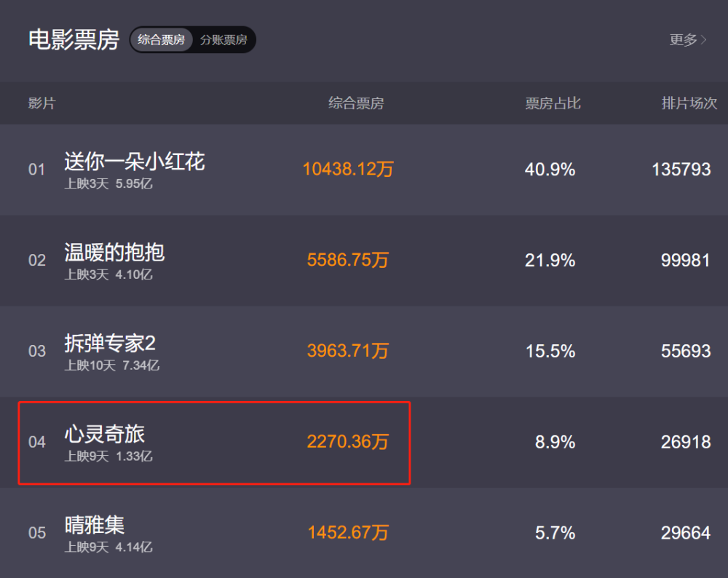Click the 票房占比 column header
728x578 pixels.
[x=553, y=103]
